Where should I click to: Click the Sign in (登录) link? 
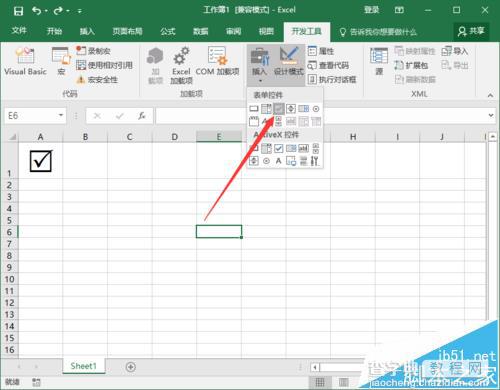(x=371, y=10)
